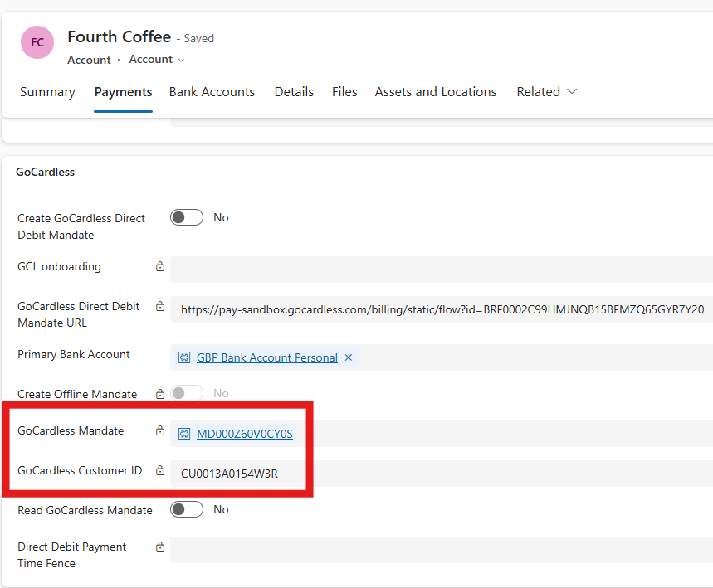713x588 pixels.
Task: Click lock icon beside Direct Debit Payment Time Fence
Action: tap(160, 547)
